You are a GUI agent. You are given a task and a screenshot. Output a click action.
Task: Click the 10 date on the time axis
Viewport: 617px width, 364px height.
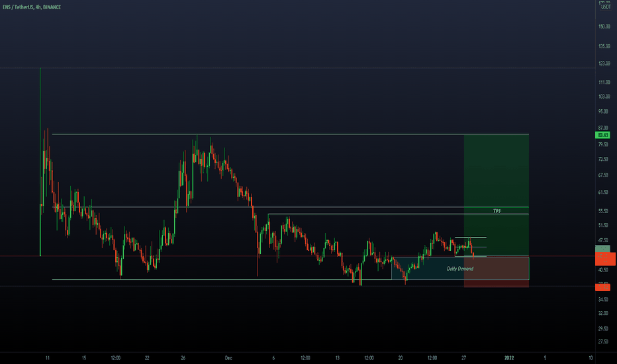pyautogui.click(x=591, y=358)
